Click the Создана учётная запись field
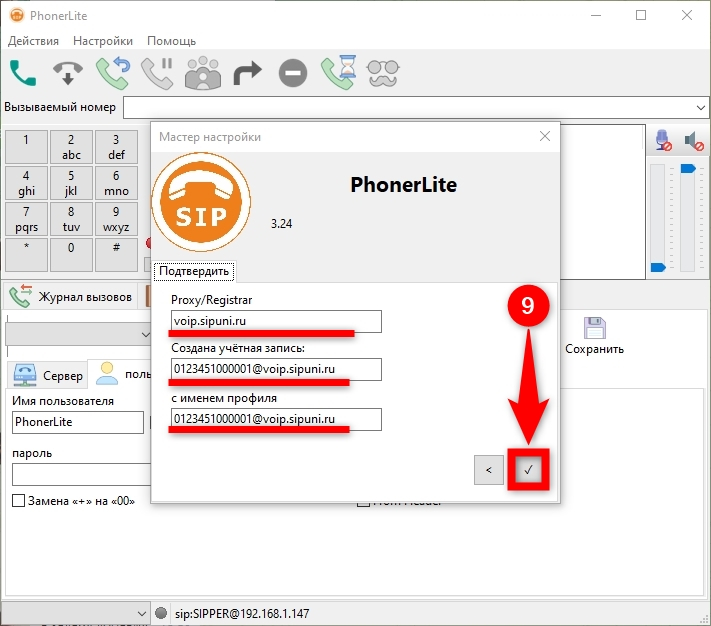This screenshot has width=711, height=626. click(x=276, y=369)
